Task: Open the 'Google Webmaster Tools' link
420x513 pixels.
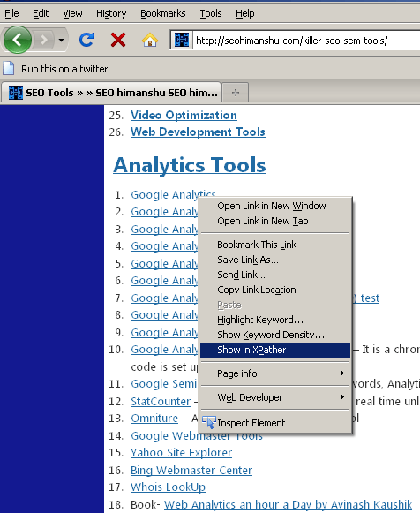Action: click(197, 436)
